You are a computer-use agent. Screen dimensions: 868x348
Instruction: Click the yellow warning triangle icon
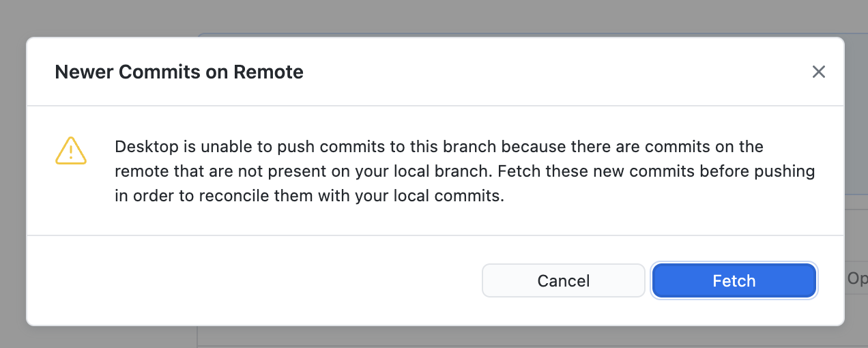point(71,151)
